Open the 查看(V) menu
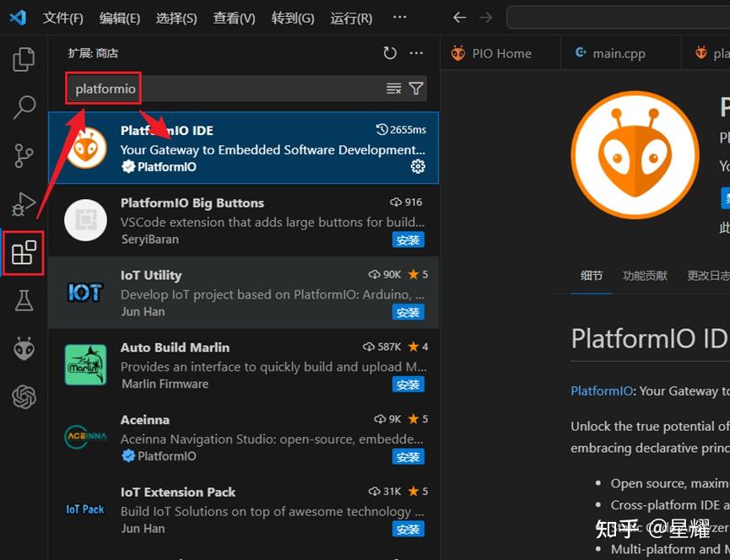Viewport: 730px width, 560px height. tap(234, 17)
